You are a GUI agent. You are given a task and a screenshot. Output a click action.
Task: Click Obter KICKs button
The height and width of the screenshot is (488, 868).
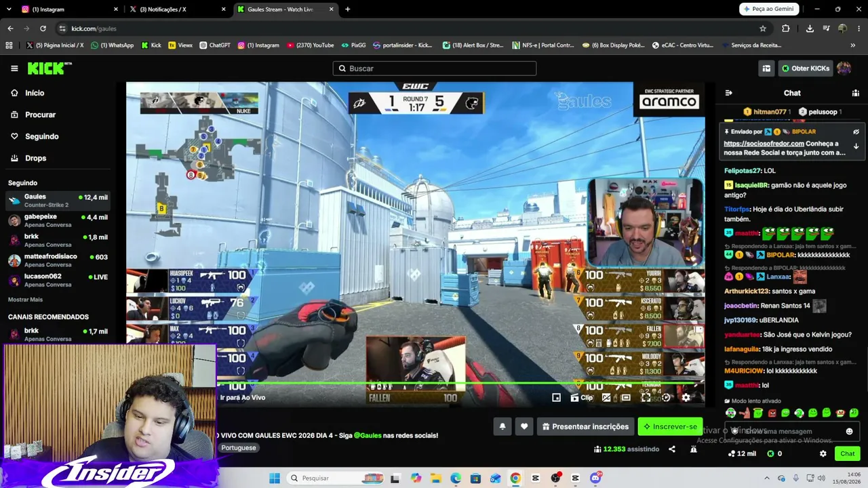pos(806,68)
